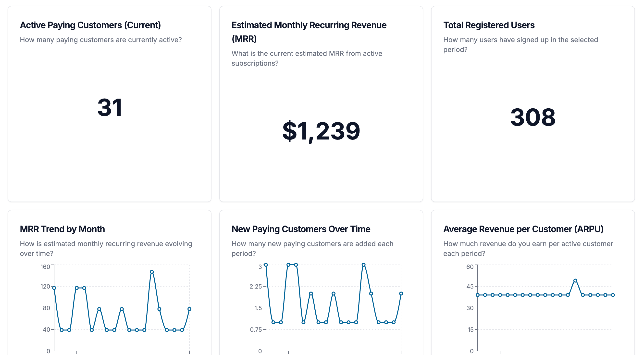Select the Active Paying Customers (Current) title
The width and height of the screenshot is (644, 355).
tap(90, 25)
